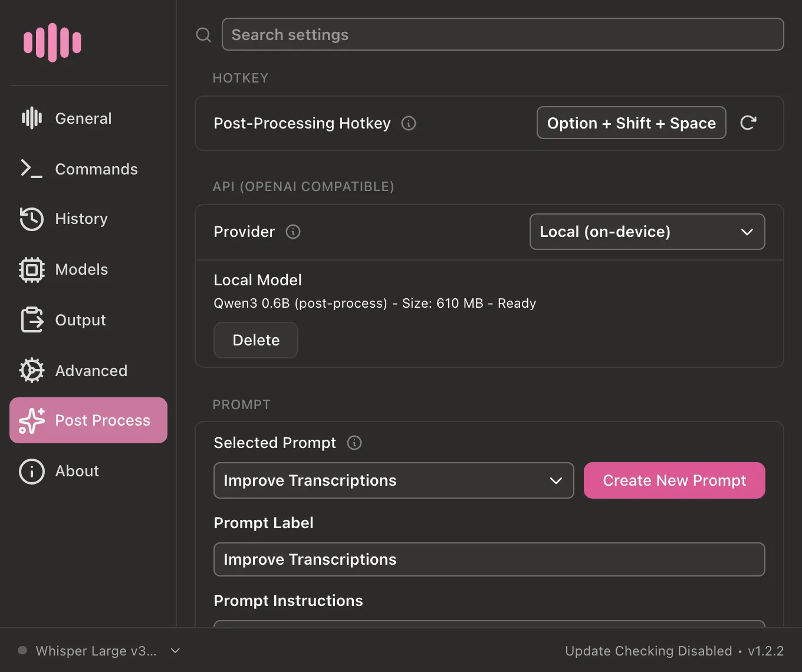Screen dimensions: 802x672
Task: Click the v1.2.2 version label
Action: click(x=765, y=651)
